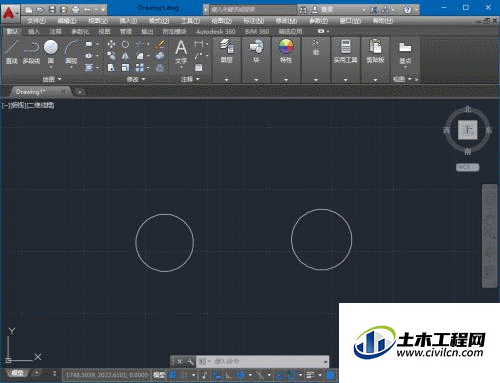Viewport: 500px width, 383px height.
Task: Toggle ortho mode in status bar
Action: [x=228, y=375]
